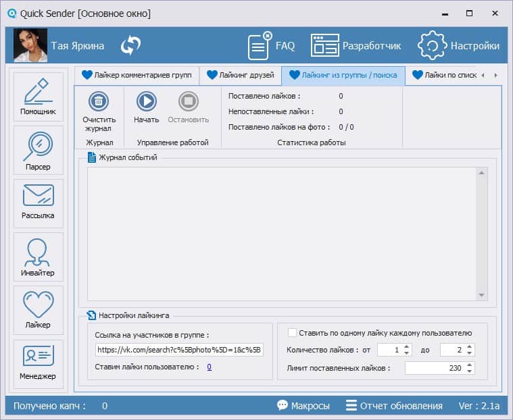513x420 pixels.
Task: Open Макросы speech bubble icon
Action: point(282,405)
